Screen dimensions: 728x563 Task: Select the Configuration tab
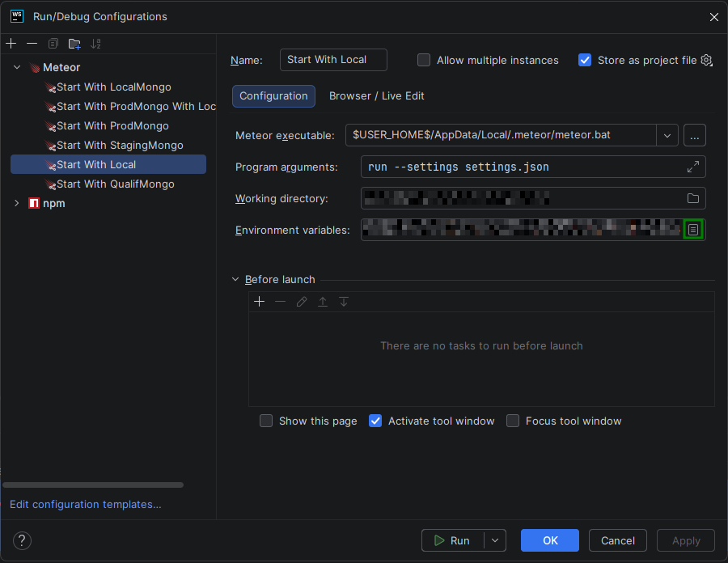coord(273,95)
